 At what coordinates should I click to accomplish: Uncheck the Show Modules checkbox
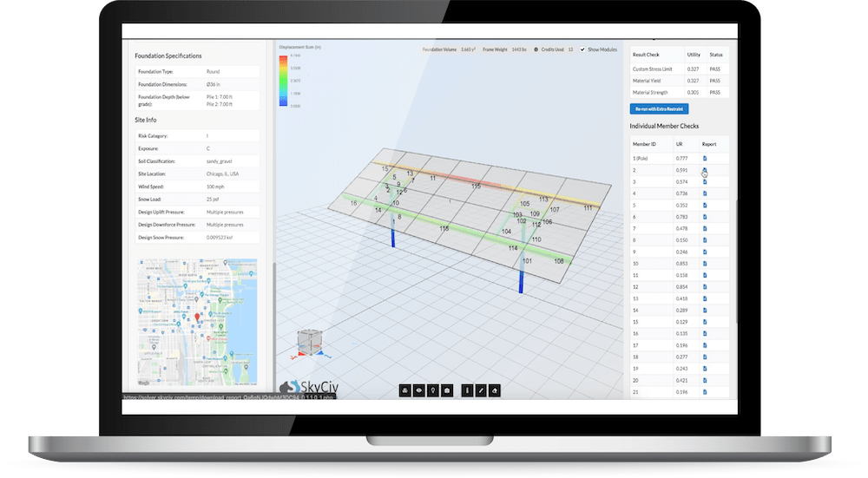(x=582, y=49)
